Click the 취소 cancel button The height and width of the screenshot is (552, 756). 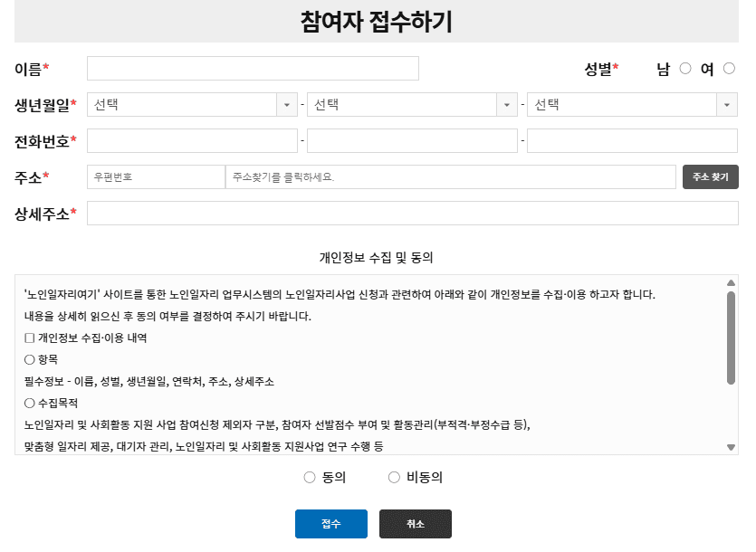[x=415, y=524]
